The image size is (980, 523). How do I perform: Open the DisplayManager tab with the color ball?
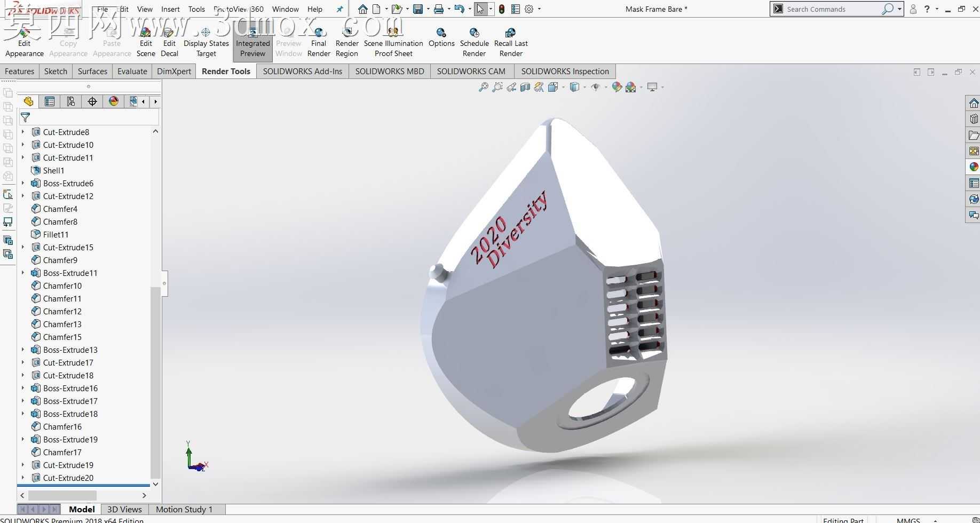(x=114, y=101)
